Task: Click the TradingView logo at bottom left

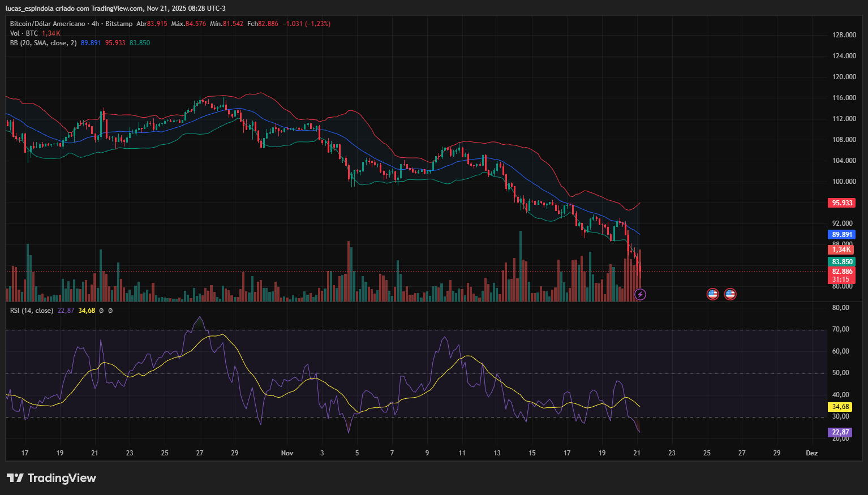Action: (51, 478)
